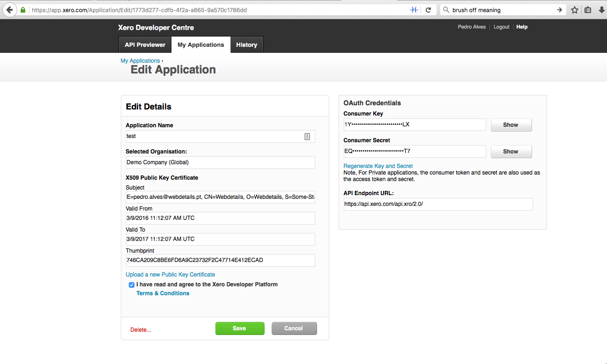Open the bookmarks list icon
This screenshot has width=607, height=364.
(588, 10)
